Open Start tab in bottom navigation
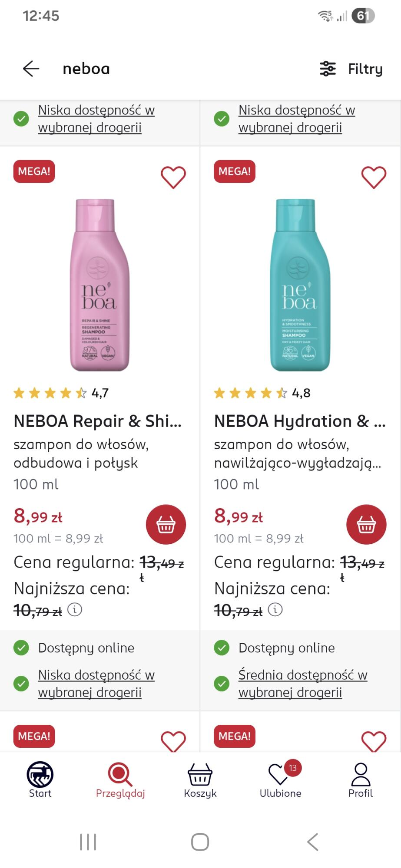401x868 pixels. (40, 780)
